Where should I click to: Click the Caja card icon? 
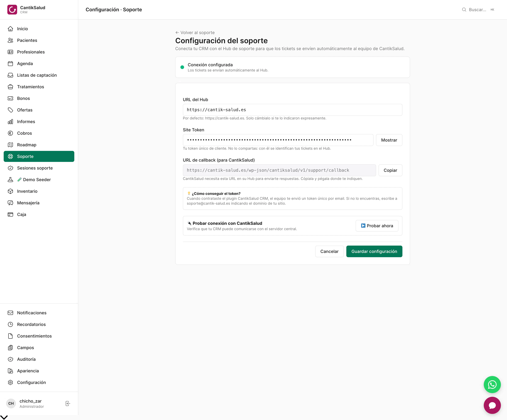(10, 214)
